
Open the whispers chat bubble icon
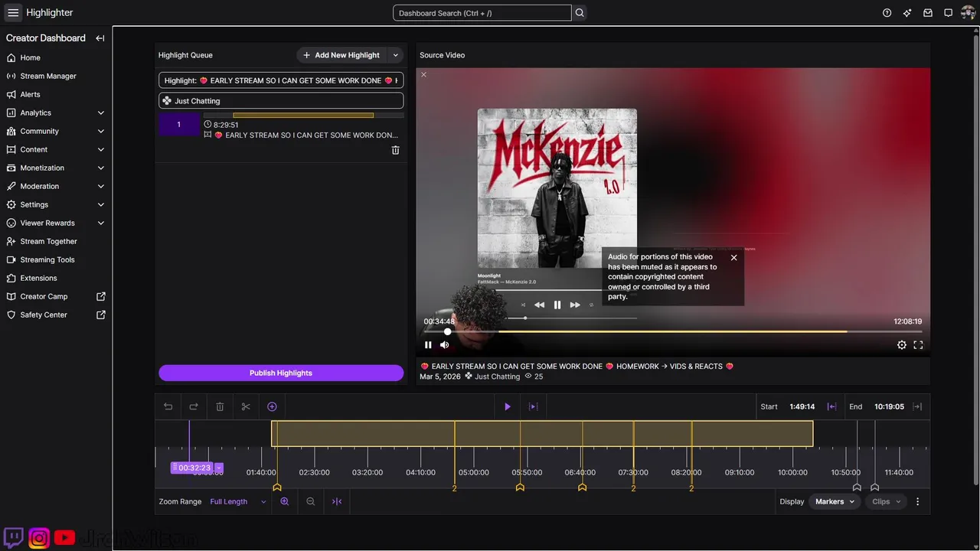tap(948, 13)
